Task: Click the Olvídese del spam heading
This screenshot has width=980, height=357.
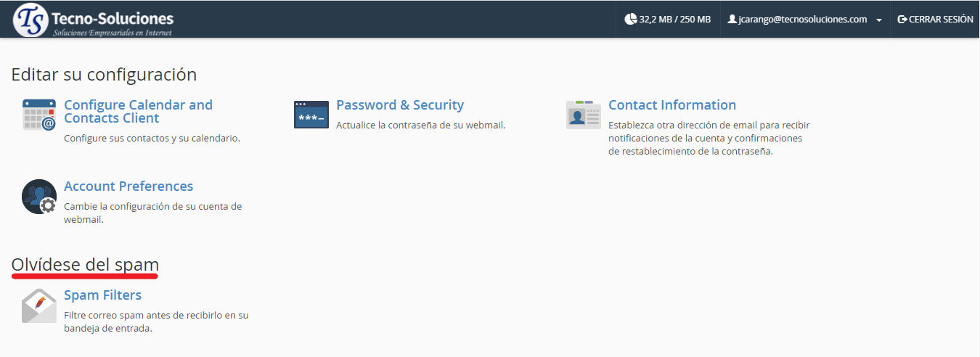Action: (85, 265)
